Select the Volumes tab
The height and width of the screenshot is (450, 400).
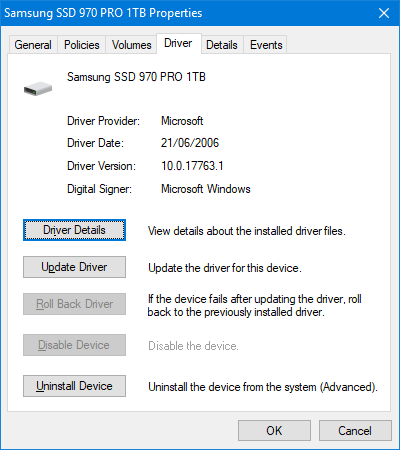pos(131,45)
